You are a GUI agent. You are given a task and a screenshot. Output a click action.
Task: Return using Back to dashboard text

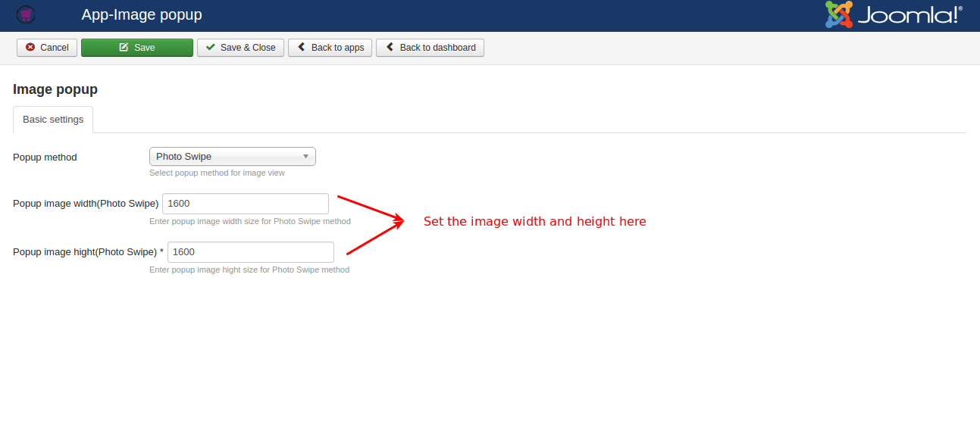click(437, 48)
